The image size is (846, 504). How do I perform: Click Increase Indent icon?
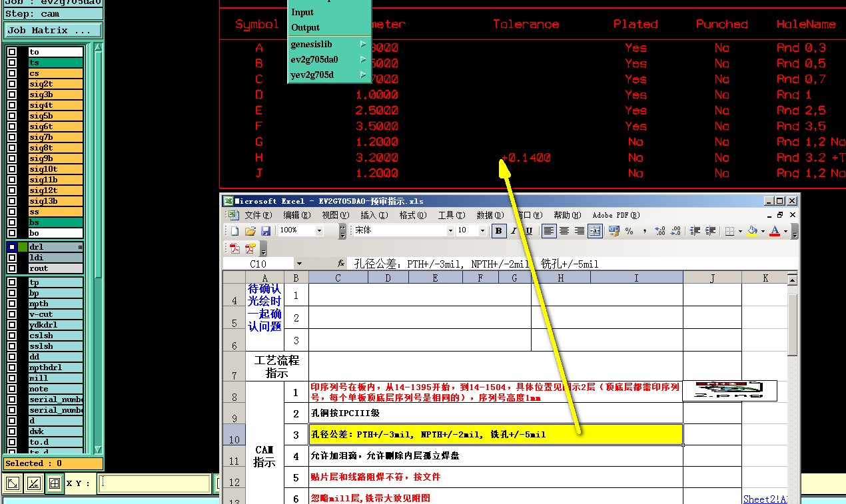coord(710,231)
